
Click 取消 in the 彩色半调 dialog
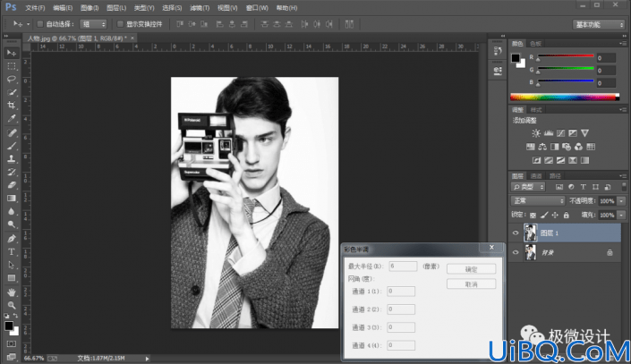pos(472,284)
